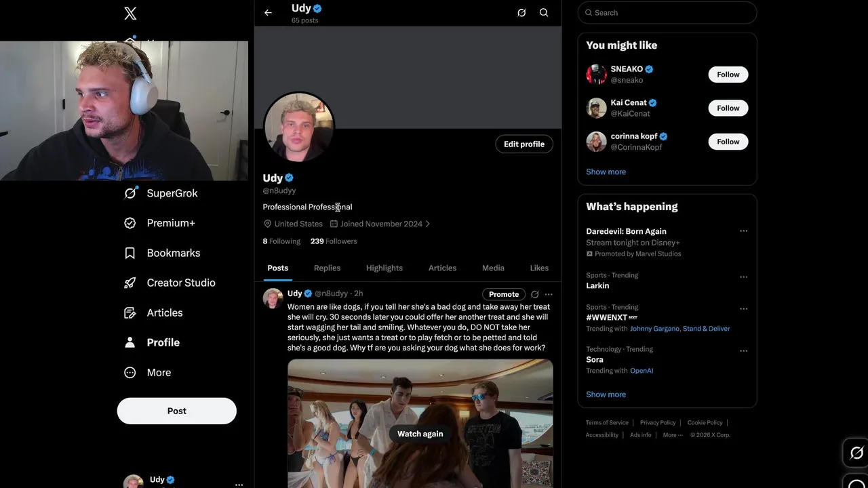
Task: Follow SNEAKO
Action: [728, 75]
